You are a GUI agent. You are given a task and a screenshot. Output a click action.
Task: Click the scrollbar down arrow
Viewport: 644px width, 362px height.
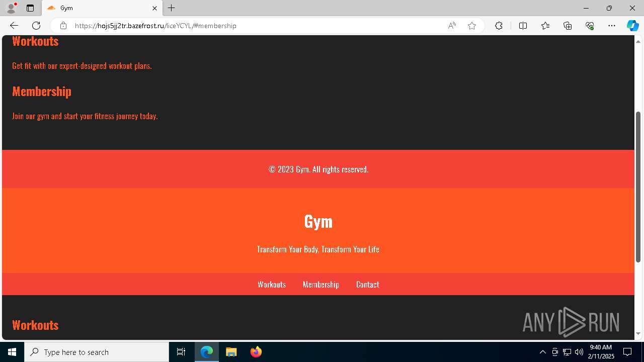638,333
